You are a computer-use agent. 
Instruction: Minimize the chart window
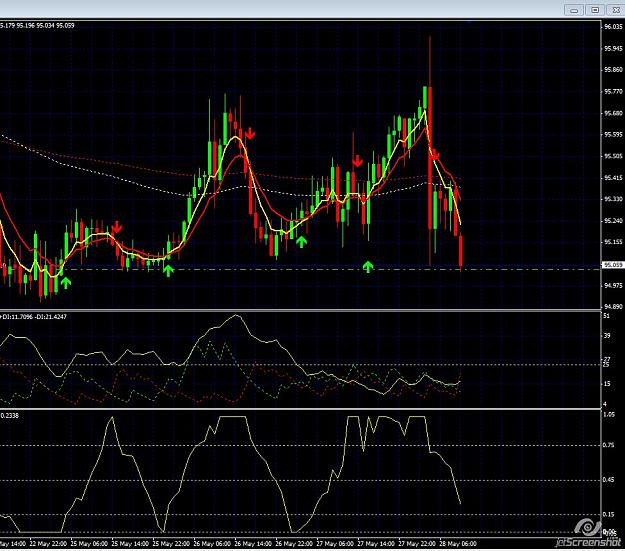(574, 10)
